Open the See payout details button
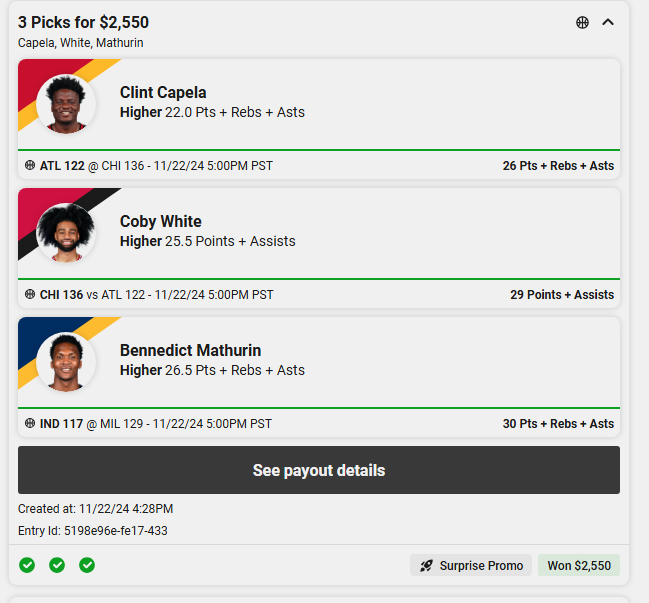 [319, 470]
